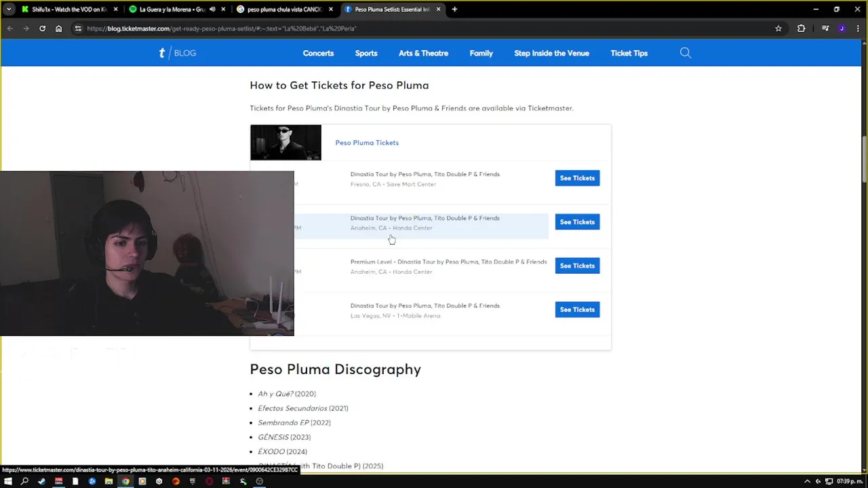Click the Peso Pluma Tickets link
This screenshot has width=868, height=488.
(367, 142)
